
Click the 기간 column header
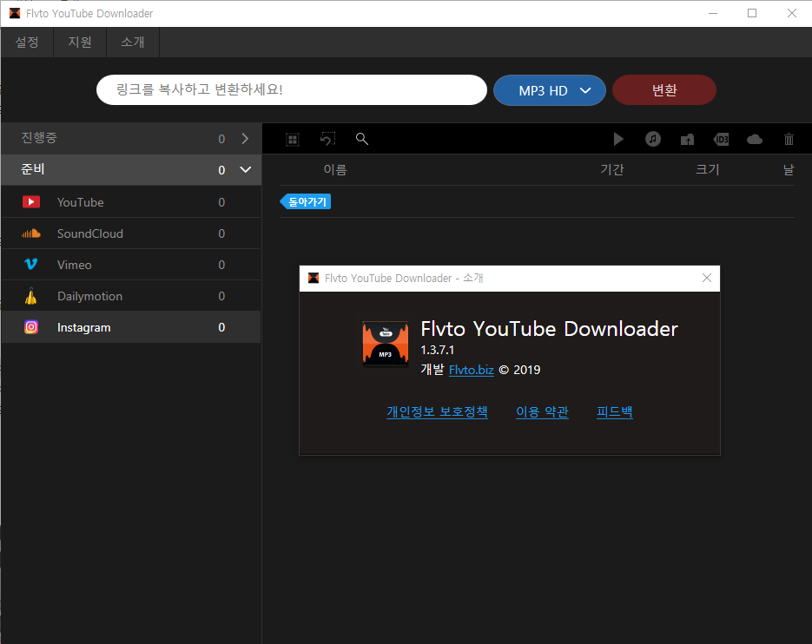[612, 170]
